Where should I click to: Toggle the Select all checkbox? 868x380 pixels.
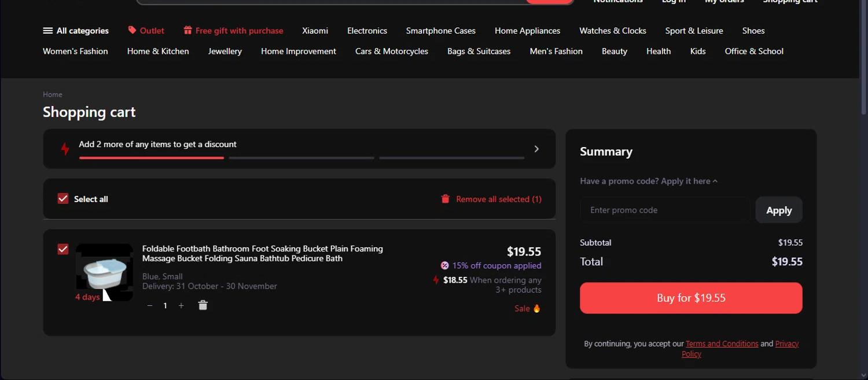(63, 199)
